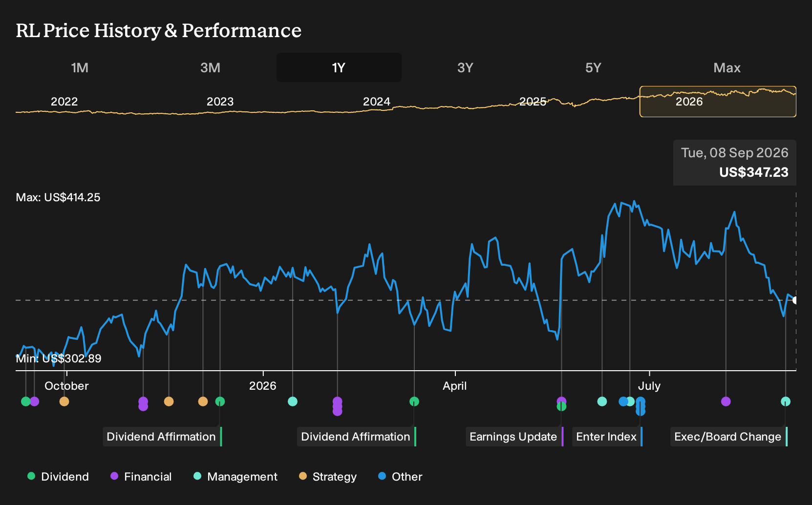The height and width of the screenshot is (505, 812).
Task: Click teal dot overlapped by single blue dot
Action: (631, 401)
